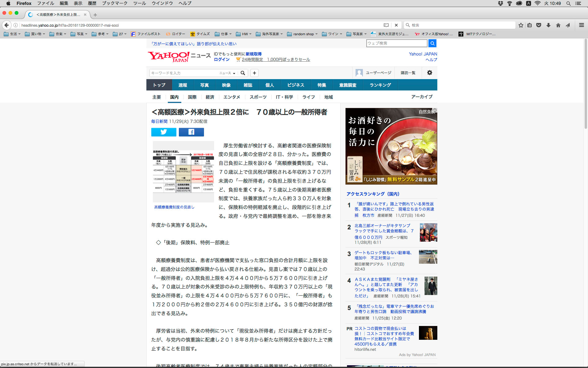The width and height of the screenshot is (588, 368).
Task: Bookmark this page with star icon
Action: coord(521,25)
